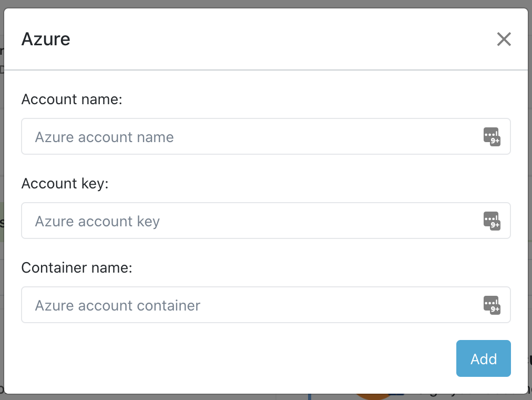This screenshot has height=400, width=532.
Task: Click the Azure dialog title text
Action: 46,39
